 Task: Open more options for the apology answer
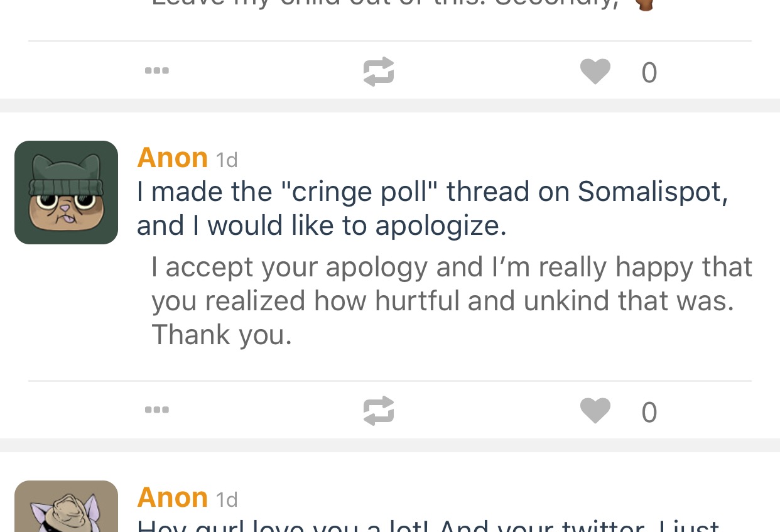coord(157,410)
